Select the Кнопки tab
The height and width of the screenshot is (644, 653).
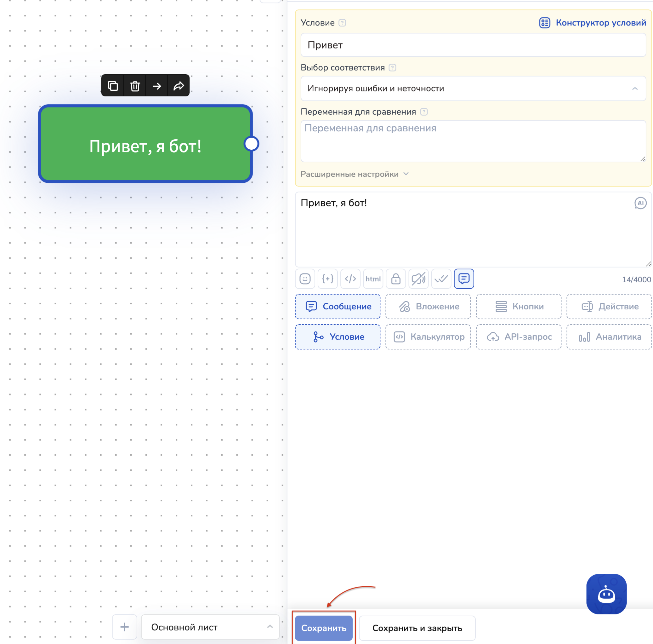click(x=519, y=307)
